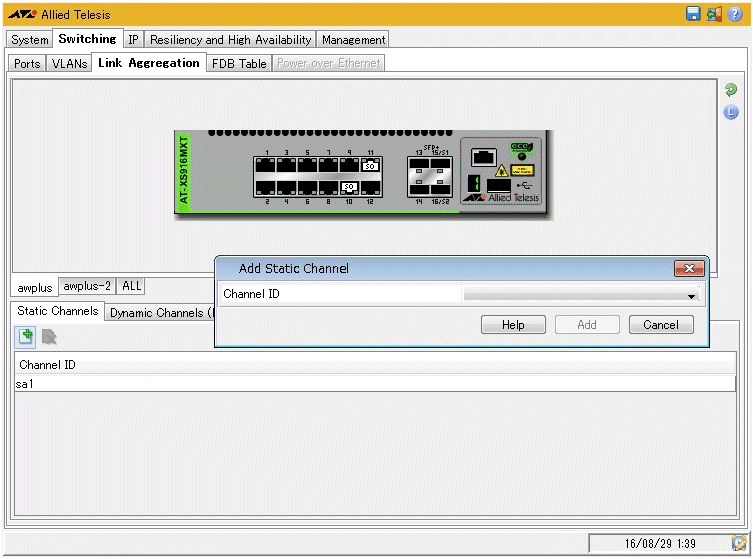Click the blue L legend icon
Screen dimensions: 753x559
[731, 112]
